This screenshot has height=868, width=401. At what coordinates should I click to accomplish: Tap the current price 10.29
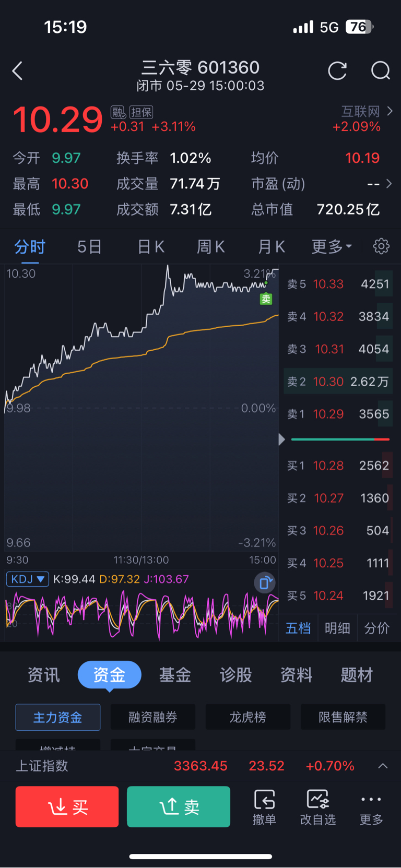click(58, 120)
